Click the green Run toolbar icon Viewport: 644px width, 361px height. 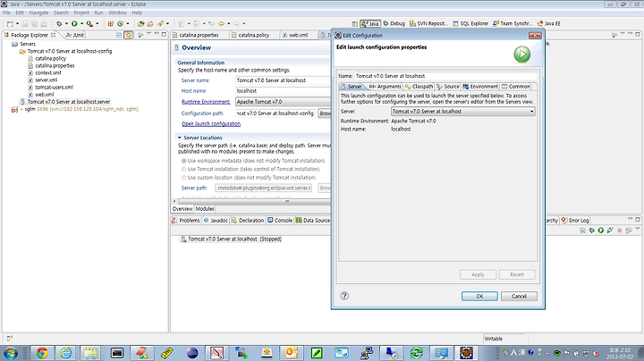pyautogui.click(x=74, y=24)
